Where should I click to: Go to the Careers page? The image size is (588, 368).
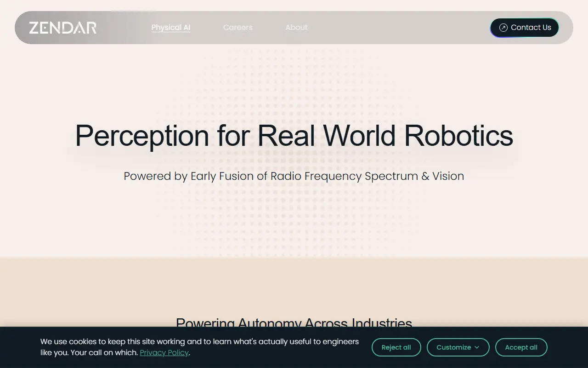[238, 28]
